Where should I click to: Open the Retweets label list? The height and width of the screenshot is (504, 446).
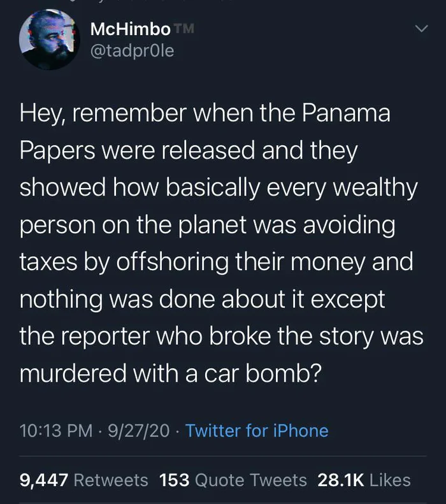[111, 480]
